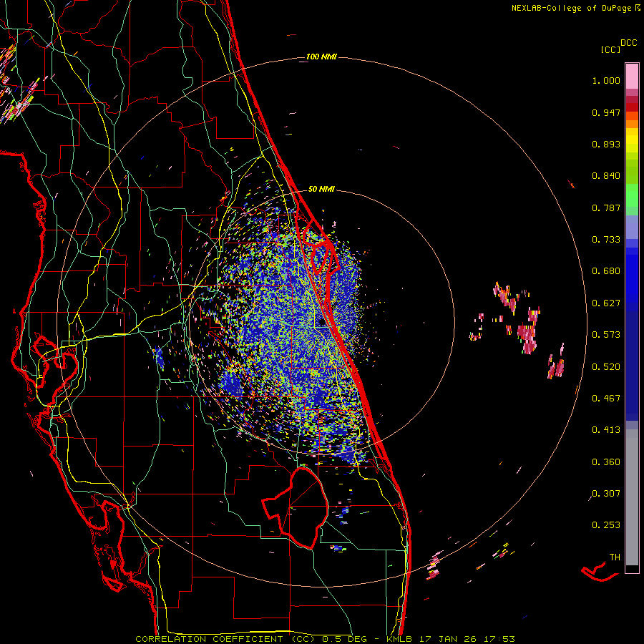Viewport: 644px width, 644px height.
Task: Click the TH threshold label
Action: pyautogui.click(x=615, y=557)
